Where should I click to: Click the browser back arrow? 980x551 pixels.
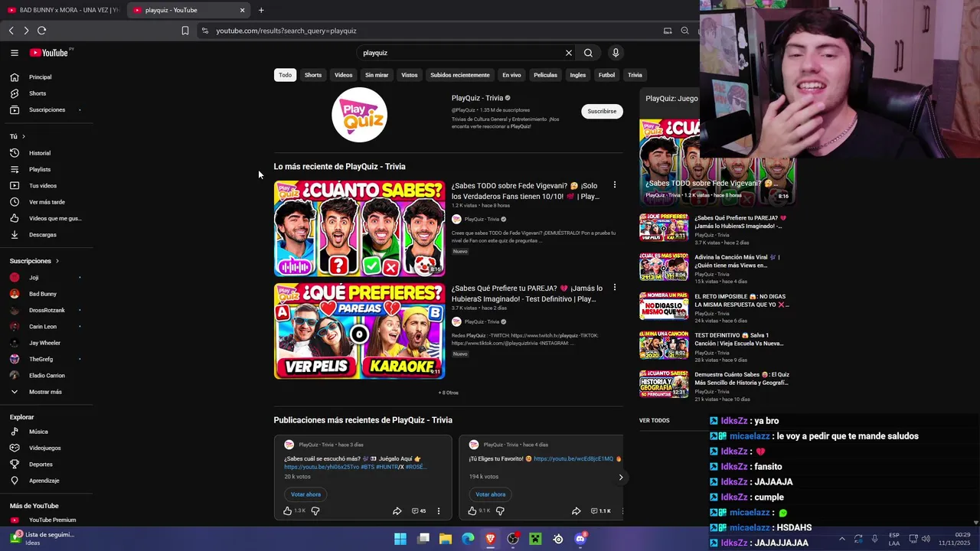11,31
